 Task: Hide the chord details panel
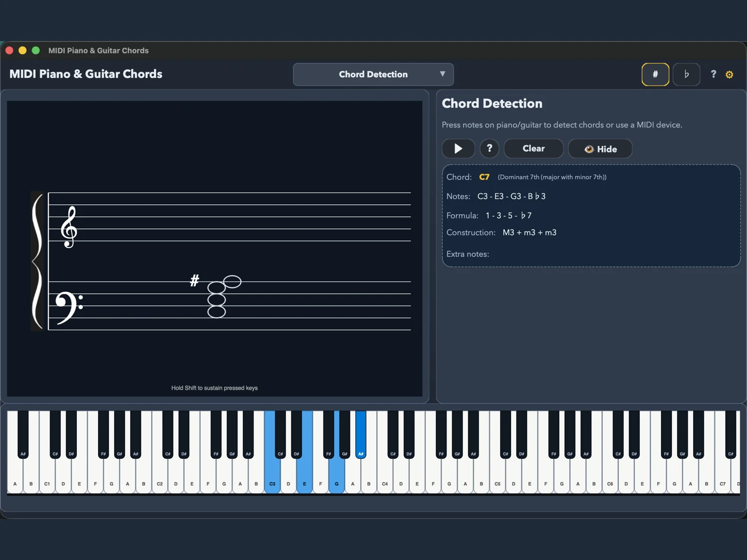point(600,149)
